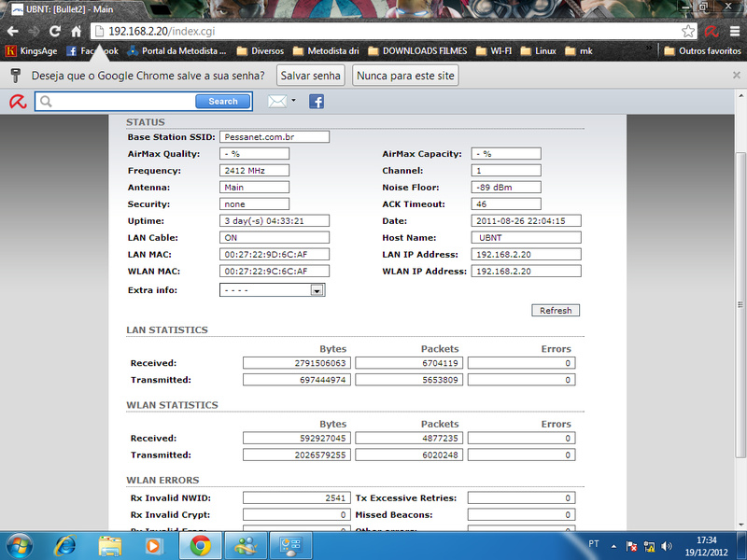Open the DOWNLOADS FILMES bookmarks folder
This screenshot has width=747, height=560.
coord(417,51)
